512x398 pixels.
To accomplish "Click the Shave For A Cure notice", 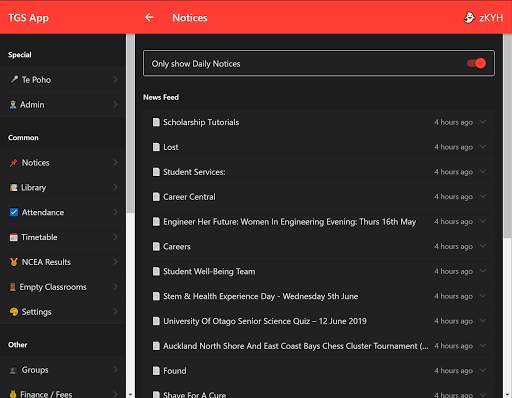I will coord(319,394).
